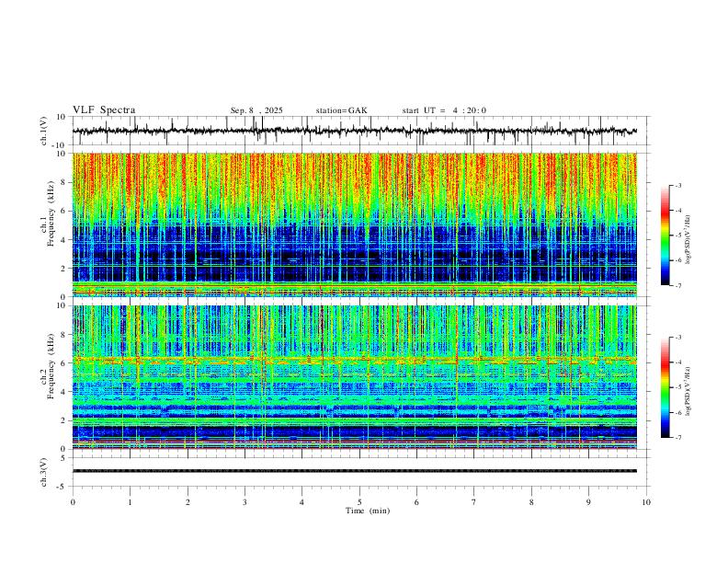Image resolution: width=728 pixels, height=563 pixels.
Task: Click the time-axis tick label '5'
Action: (359, 502)
